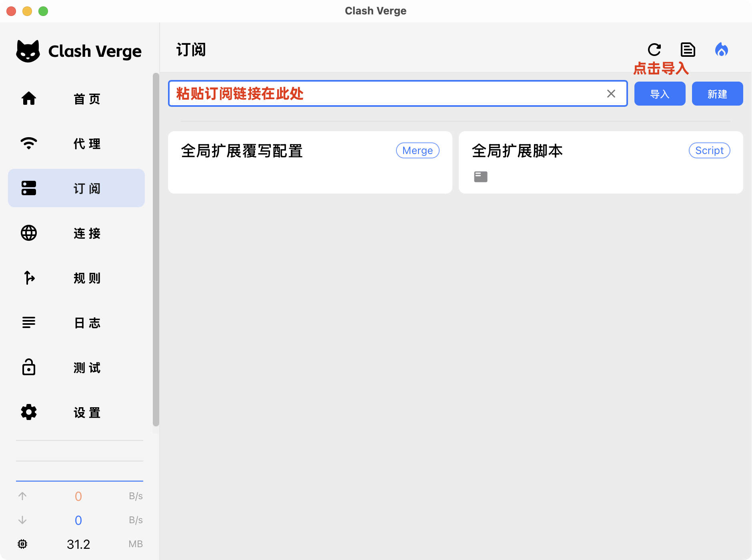Open the 首页 home icon

tap(29, 98)
